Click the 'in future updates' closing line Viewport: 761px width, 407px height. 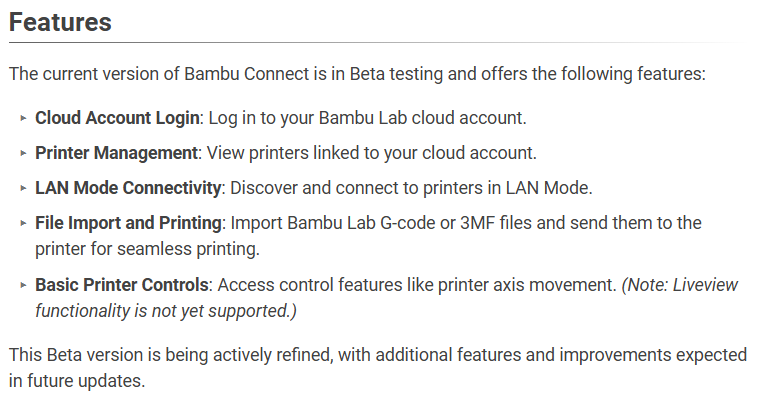[77, 381]
